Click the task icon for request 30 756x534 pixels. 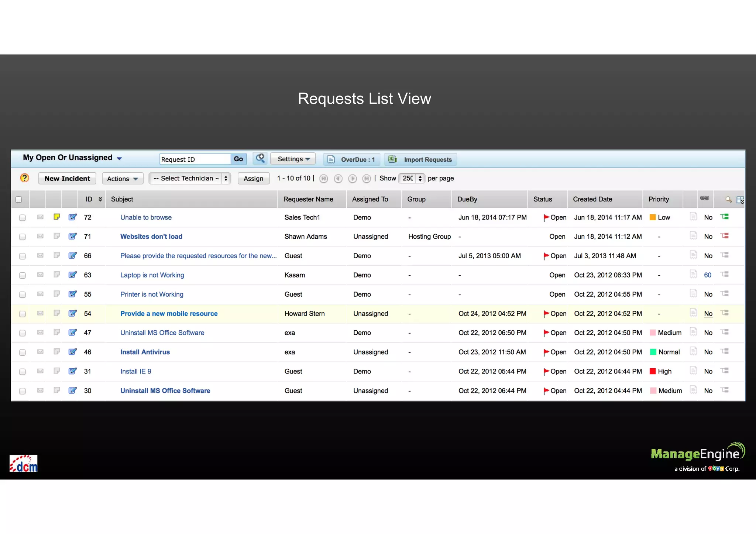coord(725,390)
